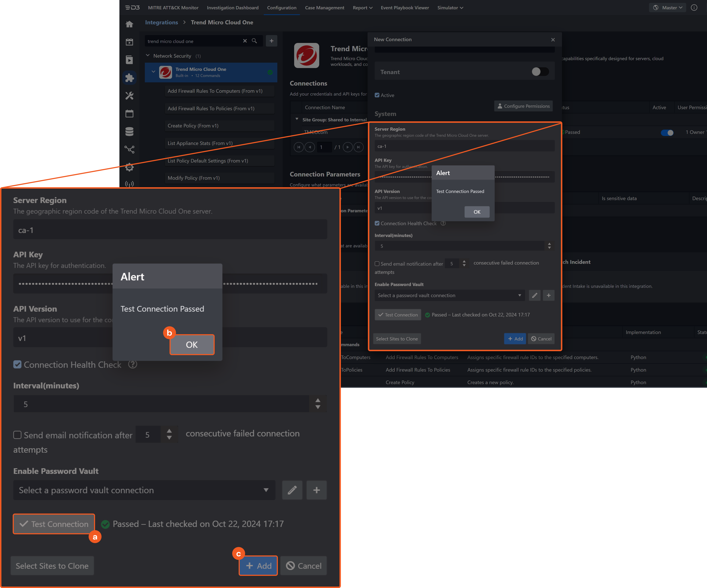Viewport: 707px width, 588px height.
Task: Enable the Send email notification checkbox
Action: pyautogui.click(x=377, y=263)
